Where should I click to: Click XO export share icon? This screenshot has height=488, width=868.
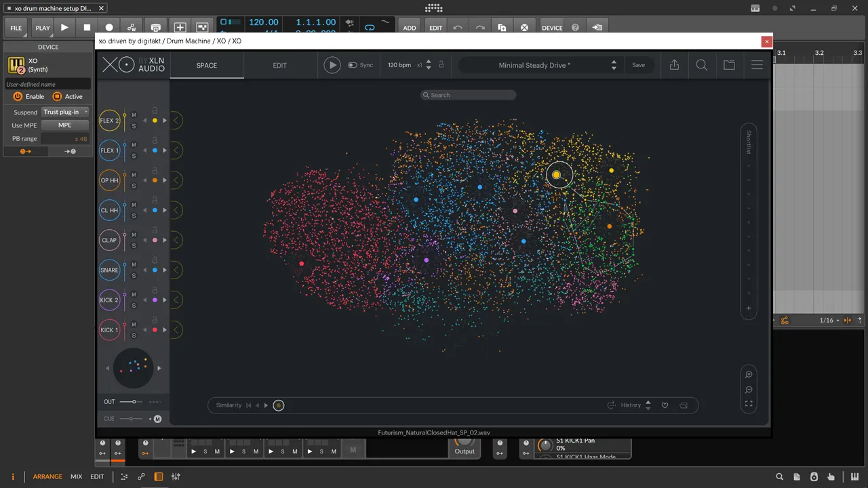pos(674,65)
